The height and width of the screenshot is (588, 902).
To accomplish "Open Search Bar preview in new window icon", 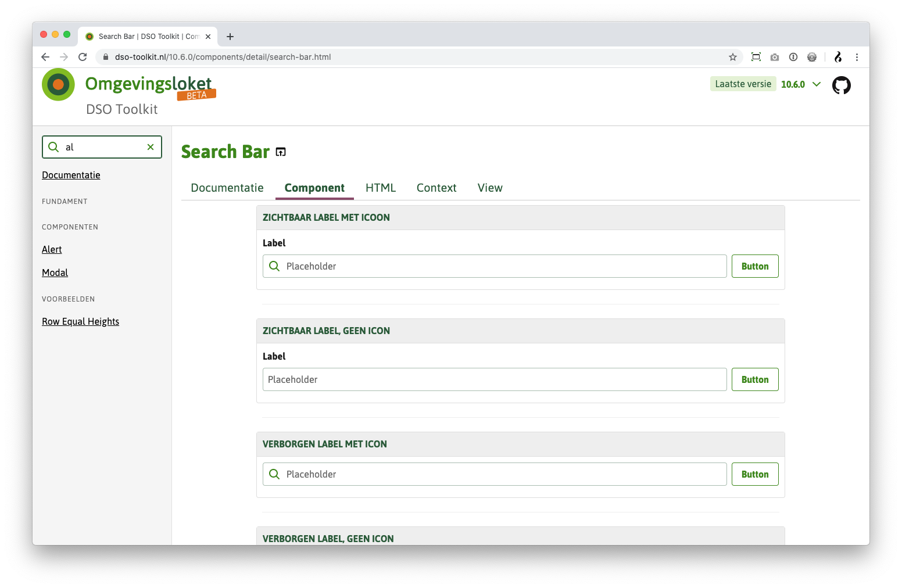I will click(x=281, y=152).
